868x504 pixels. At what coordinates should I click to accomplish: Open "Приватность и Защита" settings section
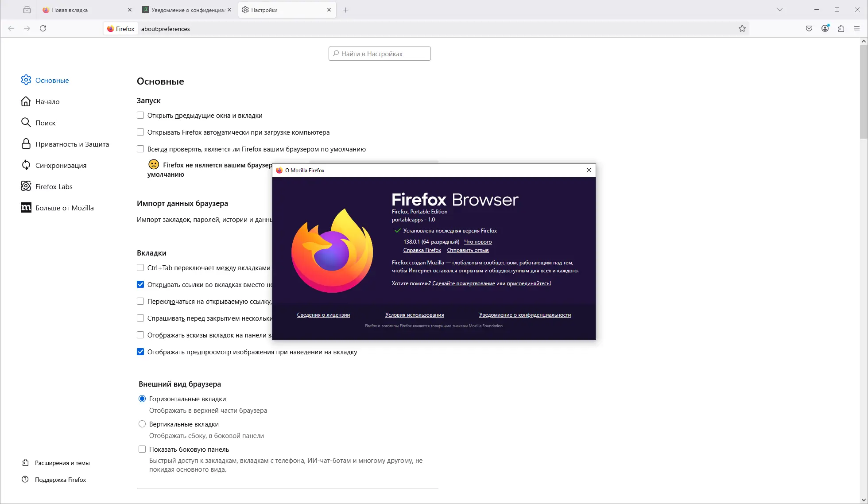(72, 144)
